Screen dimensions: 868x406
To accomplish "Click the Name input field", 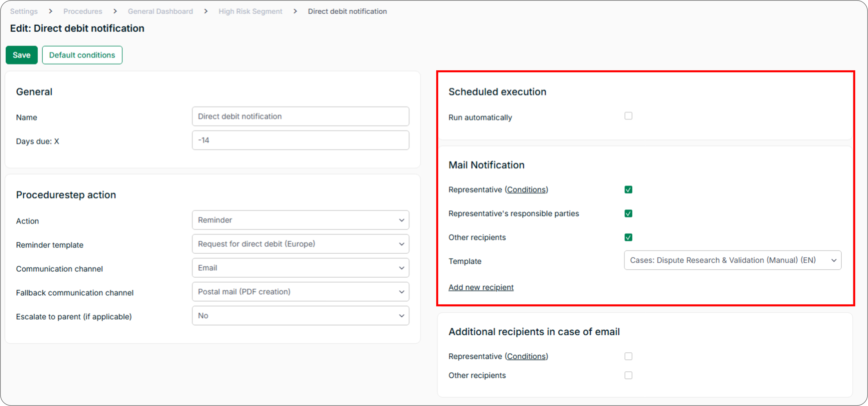I will point(300,116).
